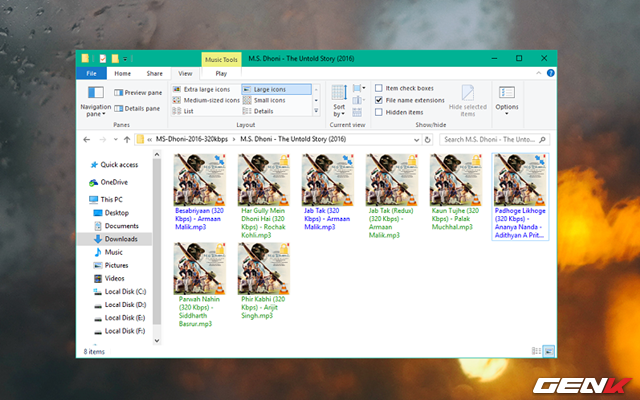The width and height of the screenshot is (640, 400).
Task: Expand the layout gallery more arrow
Action: click(316, 111)
